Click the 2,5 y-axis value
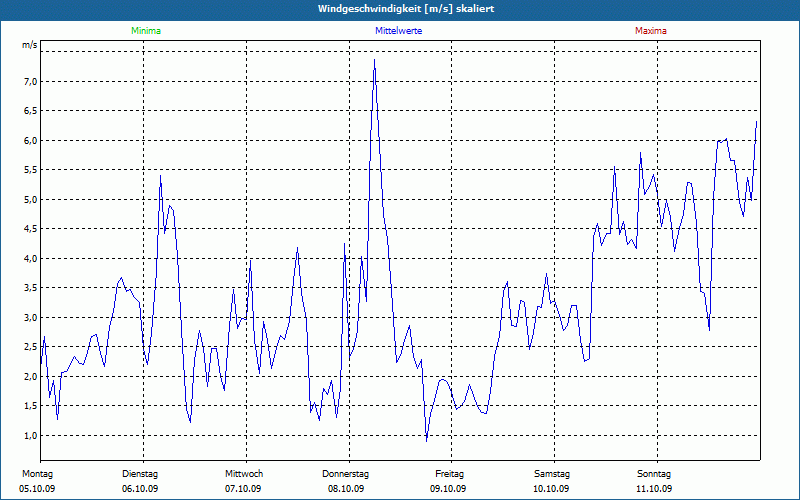800x500 pixels. tap(30, 347)
